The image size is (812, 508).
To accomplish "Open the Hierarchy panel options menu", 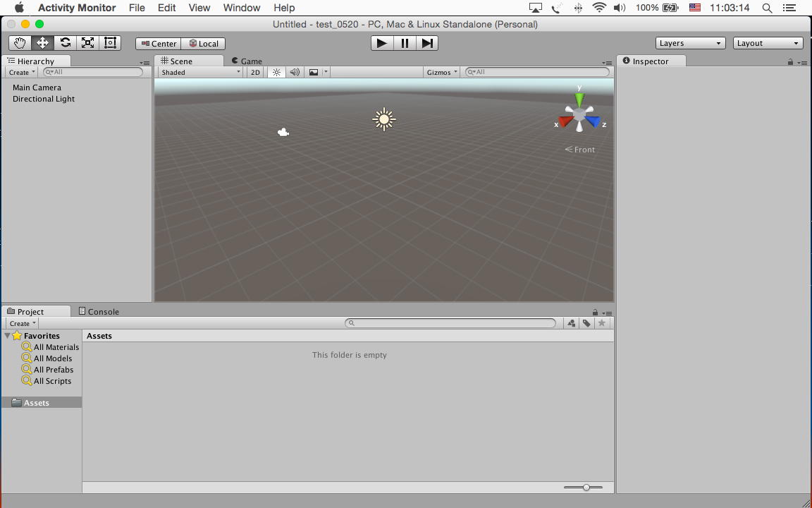I will [x=144, y=63].
